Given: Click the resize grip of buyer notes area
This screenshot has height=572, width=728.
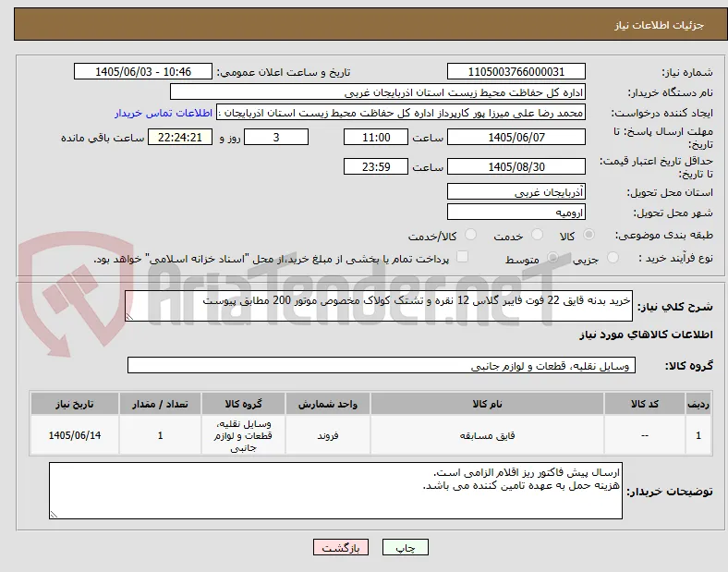Looking at the screenshot, I should coord(54,515).
